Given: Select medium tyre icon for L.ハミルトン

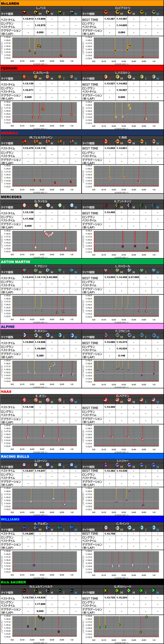Looking at the screenshot, I should coord(117,77).
